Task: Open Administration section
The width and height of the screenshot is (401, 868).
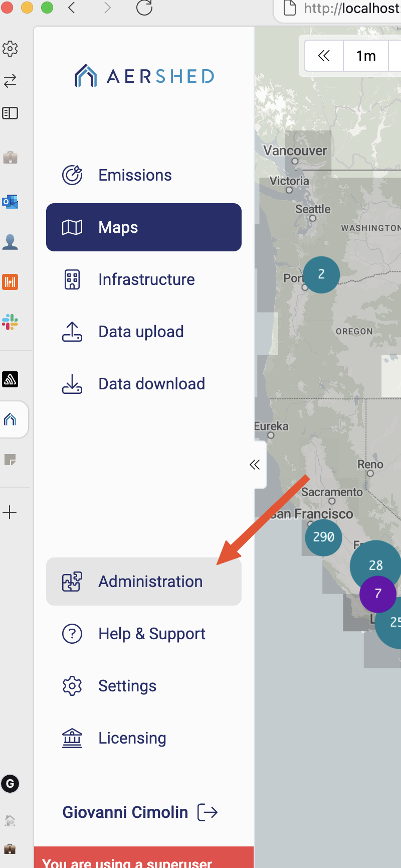Action: (143, 582)
